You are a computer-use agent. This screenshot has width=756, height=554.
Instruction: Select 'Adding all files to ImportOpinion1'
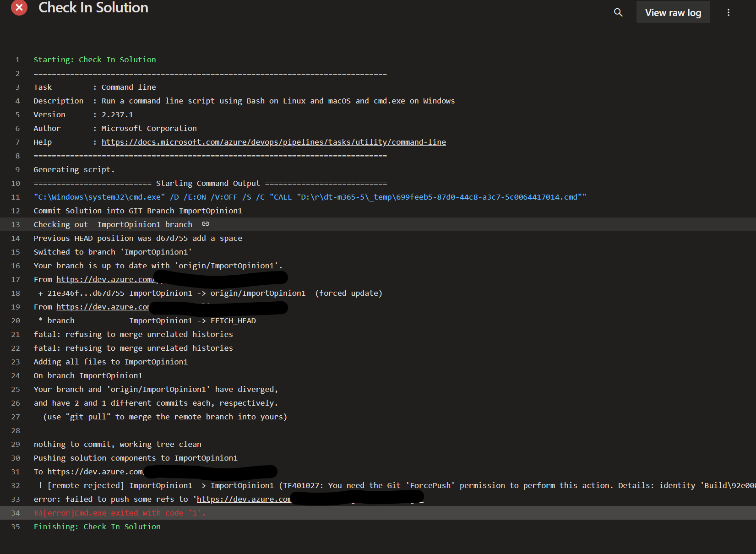click(111, 362)
